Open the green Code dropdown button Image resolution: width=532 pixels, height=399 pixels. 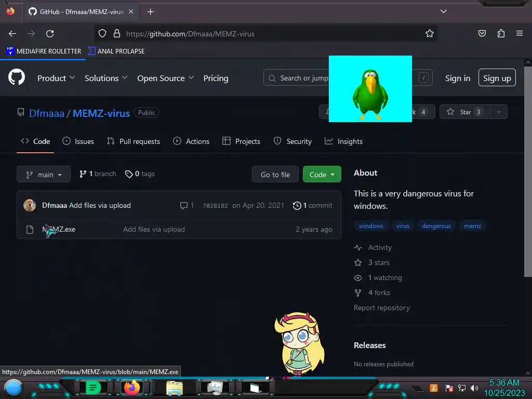pos(322,175)
